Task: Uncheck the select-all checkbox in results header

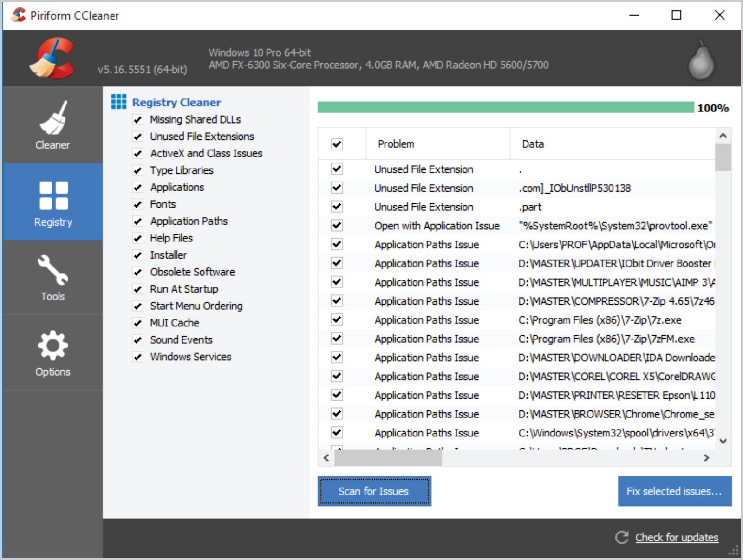Action: [337, 144]
